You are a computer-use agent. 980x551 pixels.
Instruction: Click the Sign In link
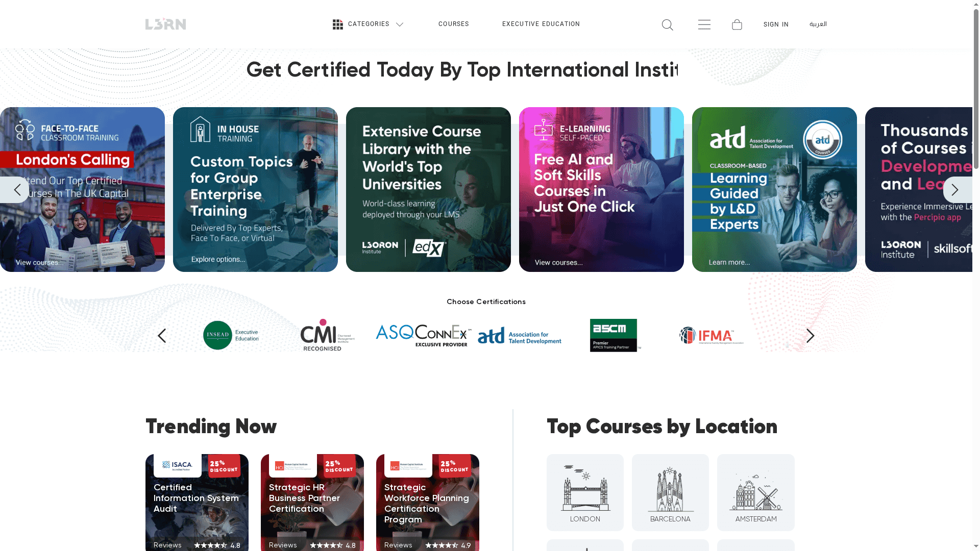775,25
